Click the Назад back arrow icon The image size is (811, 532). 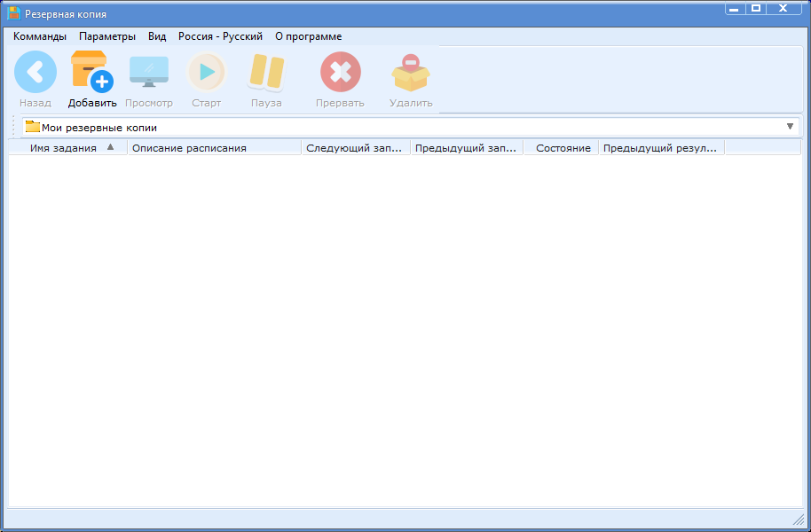coord(35,72)
